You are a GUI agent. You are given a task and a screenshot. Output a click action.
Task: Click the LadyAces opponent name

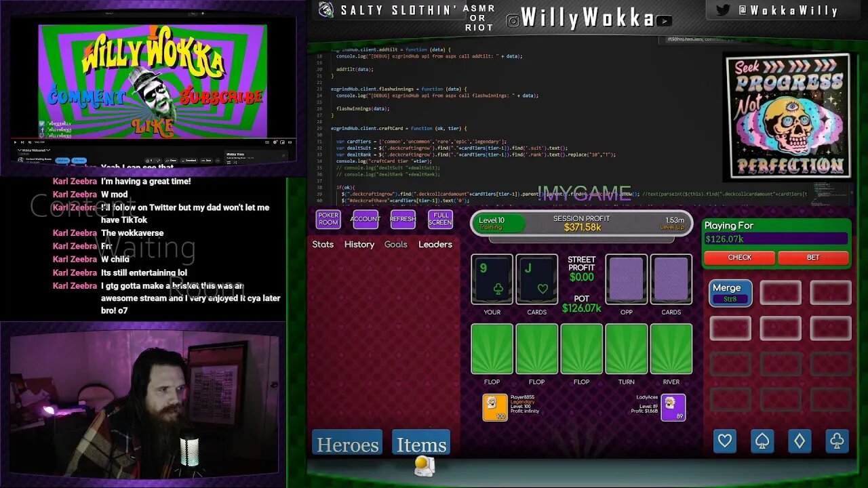click(647, 397)
